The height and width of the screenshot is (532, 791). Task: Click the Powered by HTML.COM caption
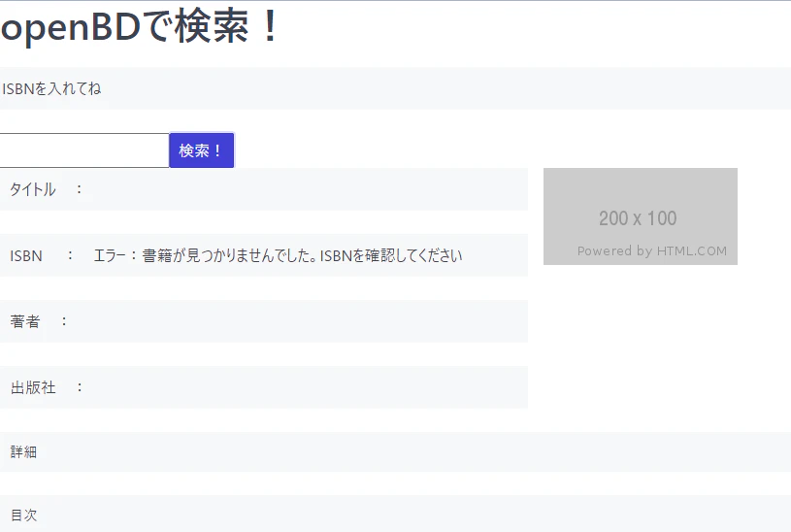(x=652, y=250)
